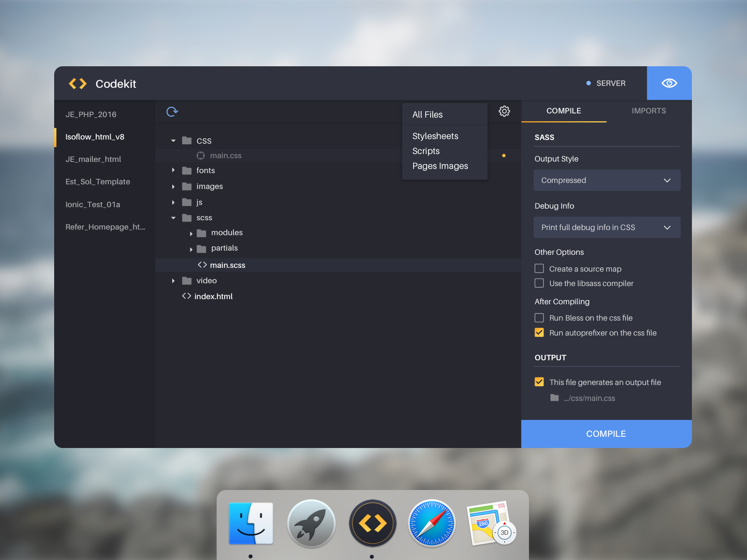Choose Stylesheets from the filter menu

(435, 136)
